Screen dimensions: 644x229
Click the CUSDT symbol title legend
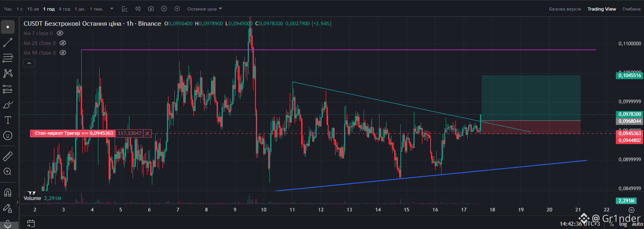point(92,23)
